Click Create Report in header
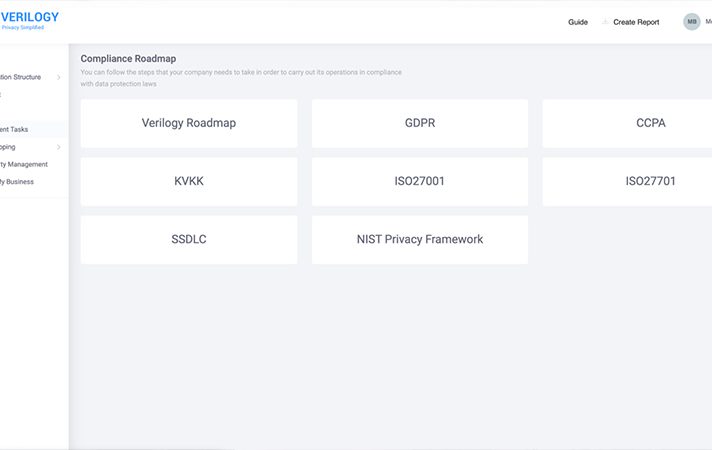This screenshot has height=450, width=712. click(x=636, y=22)
